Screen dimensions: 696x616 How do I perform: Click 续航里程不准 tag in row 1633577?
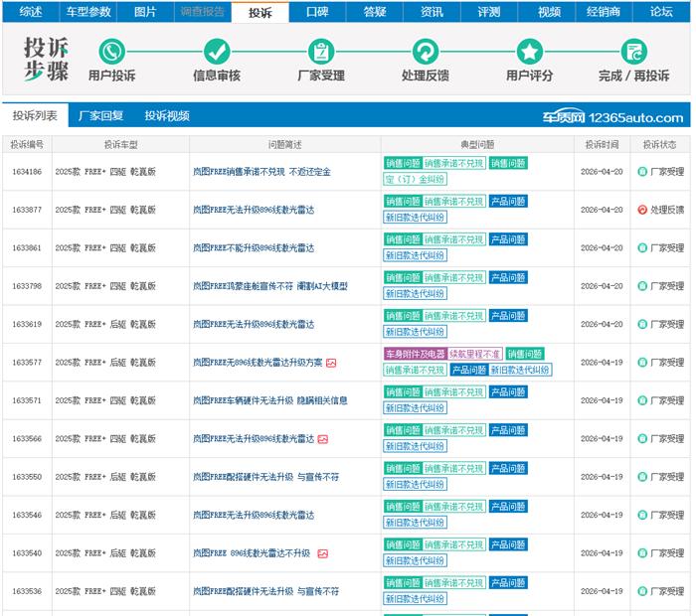(474, 354)
